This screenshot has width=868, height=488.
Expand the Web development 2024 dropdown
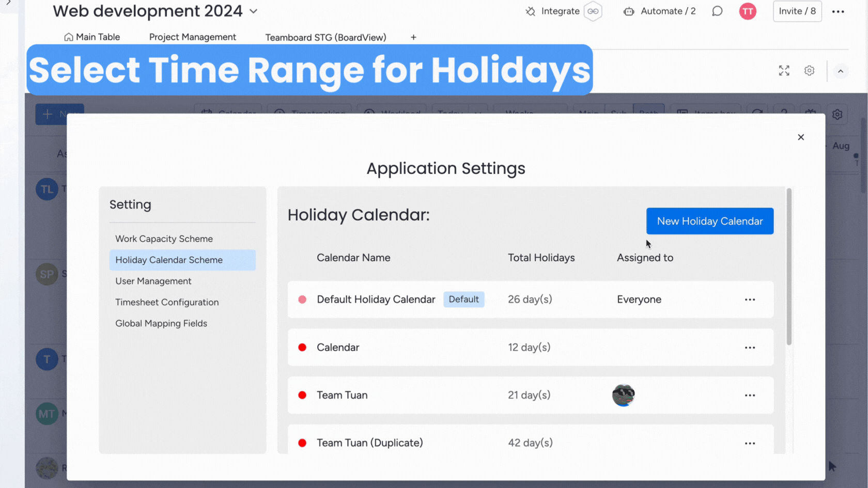253,11
